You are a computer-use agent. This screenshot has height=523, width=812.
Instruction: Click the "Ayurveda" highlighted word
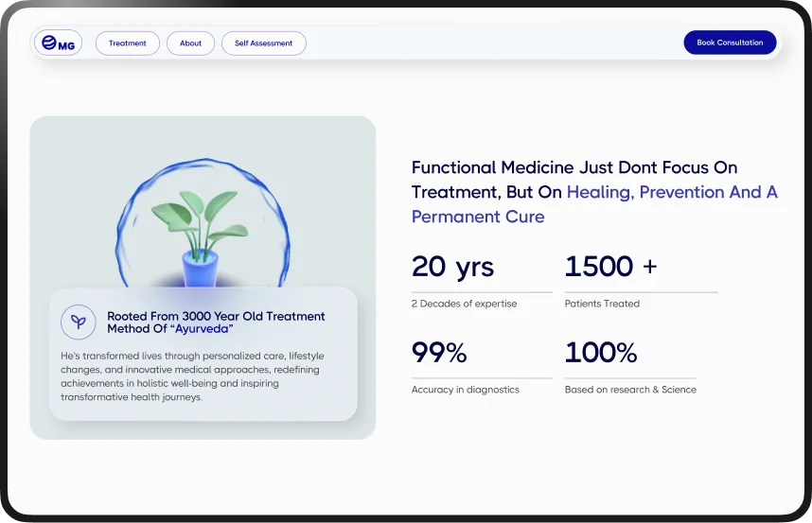[202, 329]
